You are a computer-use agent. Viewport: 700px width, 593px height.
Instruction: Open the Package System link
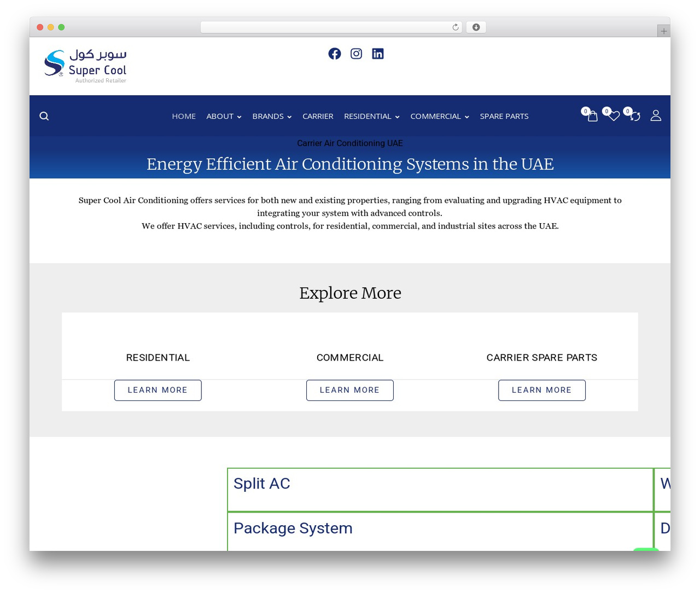pos(293,528)
